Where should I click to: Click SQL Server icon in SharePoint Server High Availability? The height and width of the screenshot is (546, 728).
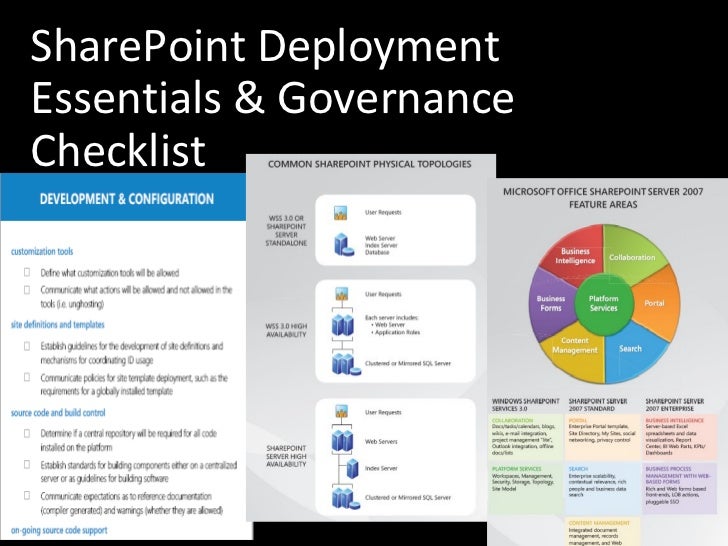[346, 498]
